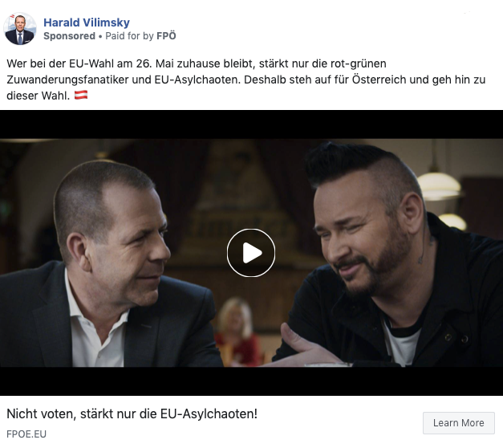The image size is (503, 448).
Task: Open Harald Vilimsky profile picture
Action: (x=19, y=29)
